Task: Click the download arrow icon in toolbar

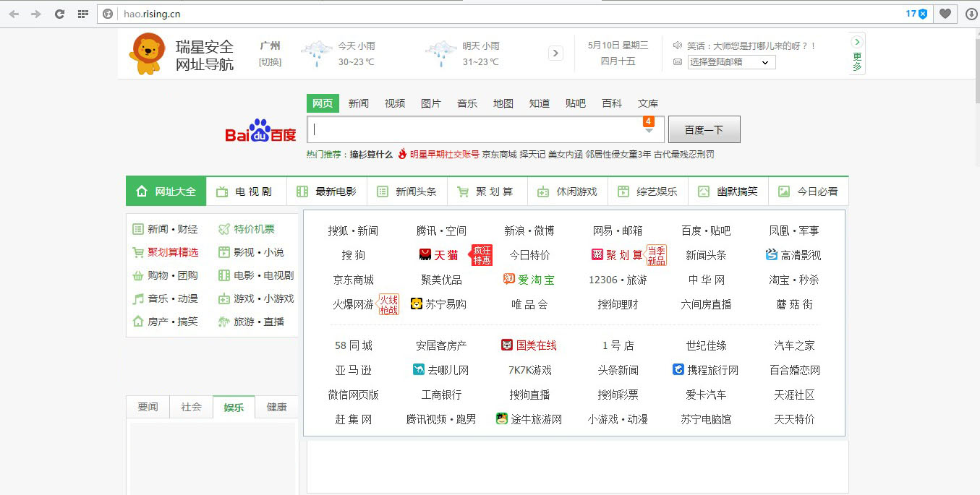Action: click(x=971, y=14)
